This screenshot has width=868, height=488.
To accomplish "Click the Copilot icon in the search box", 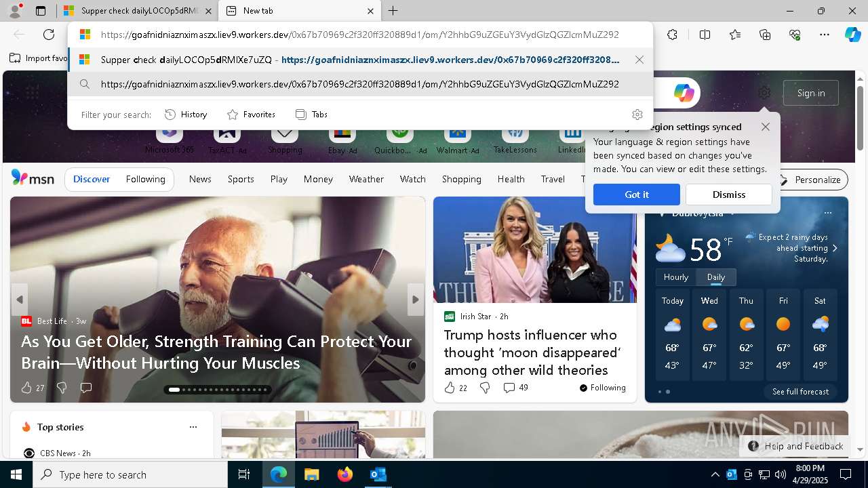I will (684, 93).
